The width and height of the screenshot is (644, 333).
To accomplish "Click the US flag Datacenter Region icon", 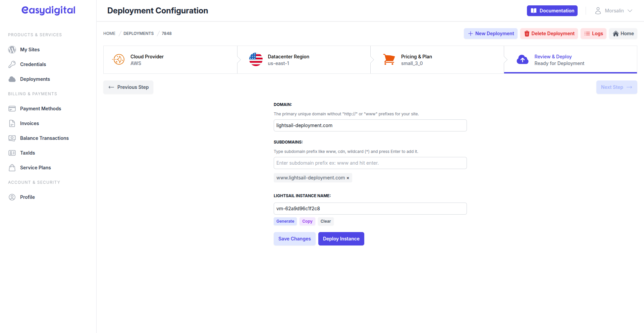I will coord(256,59).
